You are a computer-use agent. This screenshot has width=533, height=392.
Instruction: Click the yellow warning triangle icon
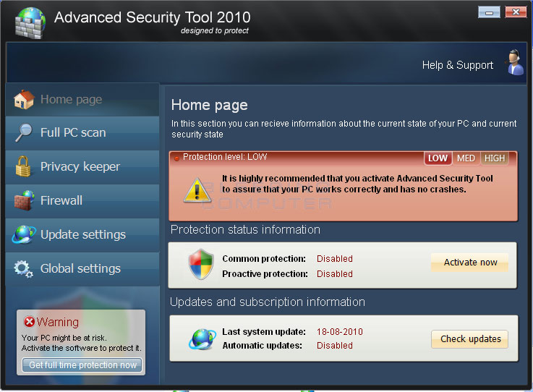point(197,189)
